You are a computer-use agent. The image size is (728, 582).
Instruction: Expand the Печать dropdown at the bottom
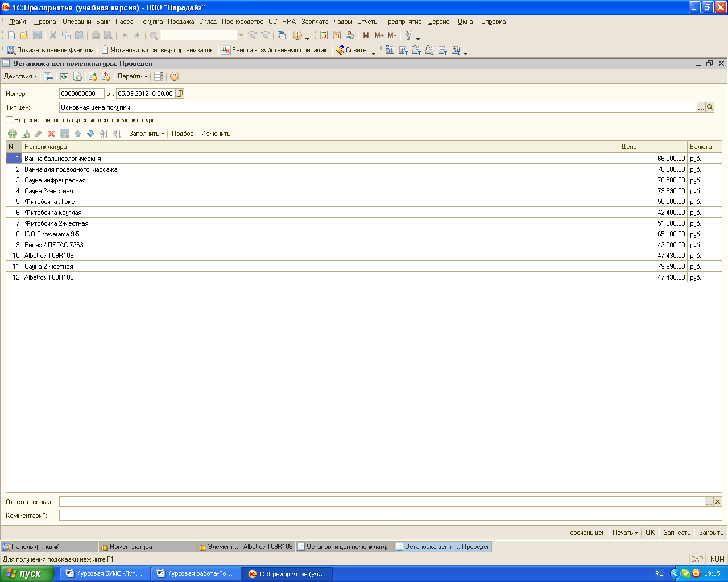[625, 533]
